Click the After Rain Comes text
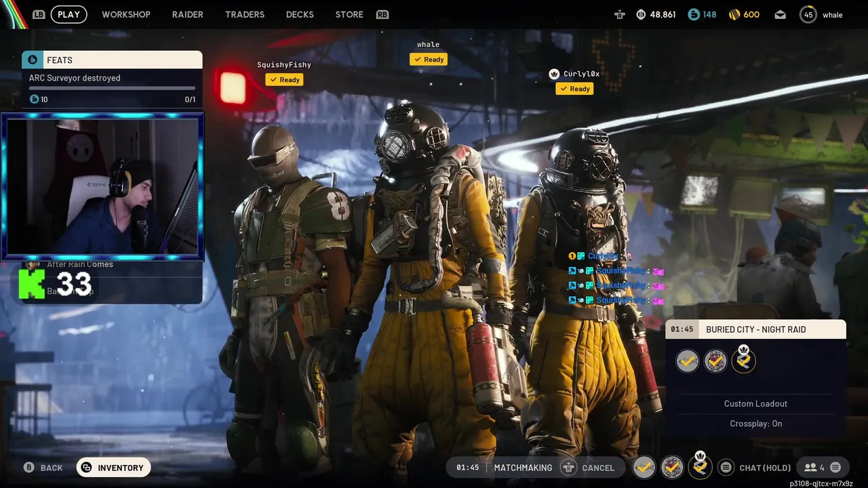 point(80,264)
